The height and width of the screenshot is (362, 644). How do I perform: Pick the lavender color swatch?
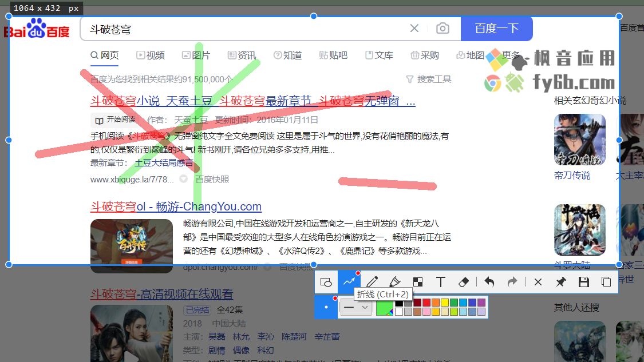pyautogui.click(x=481, y=312)
